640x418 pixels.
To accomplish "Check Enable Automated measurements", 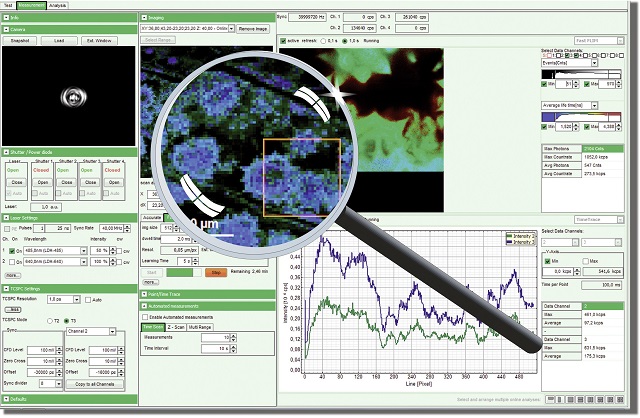I will click(x=145, y=317).
